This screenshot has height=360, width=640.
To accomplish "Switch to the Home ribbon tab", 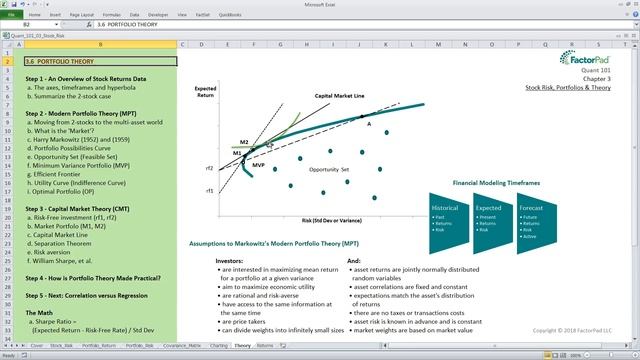I will pyautogui.click(x=35, y=15).
